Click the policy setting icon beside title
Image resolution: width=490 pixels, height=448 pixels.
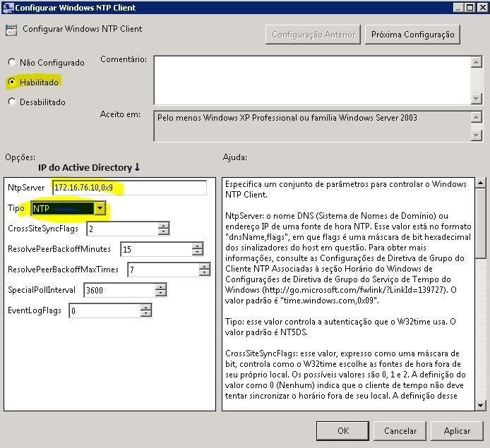pyautogui.click(x=11, y=30)
